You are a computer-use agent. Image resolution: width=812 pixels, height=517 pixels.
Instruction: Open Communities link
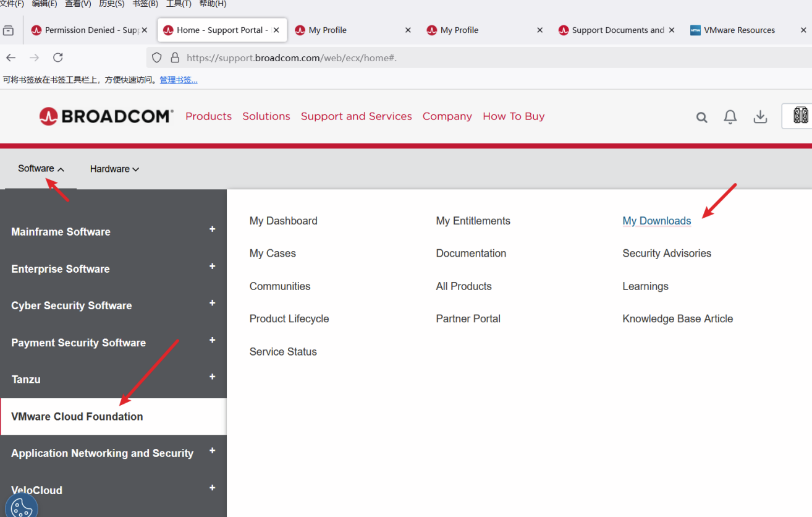[x=280, y=286]
